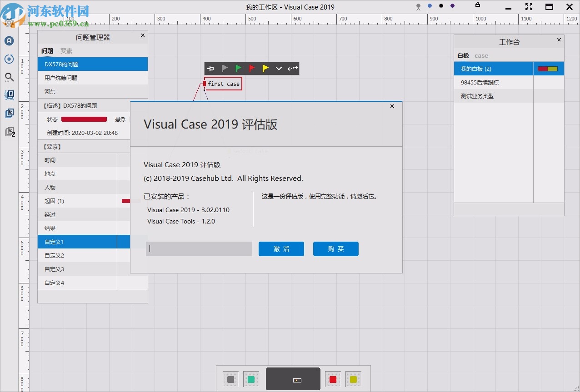Switch to the 要素 tab in 问题管理器

click(66, 51)
